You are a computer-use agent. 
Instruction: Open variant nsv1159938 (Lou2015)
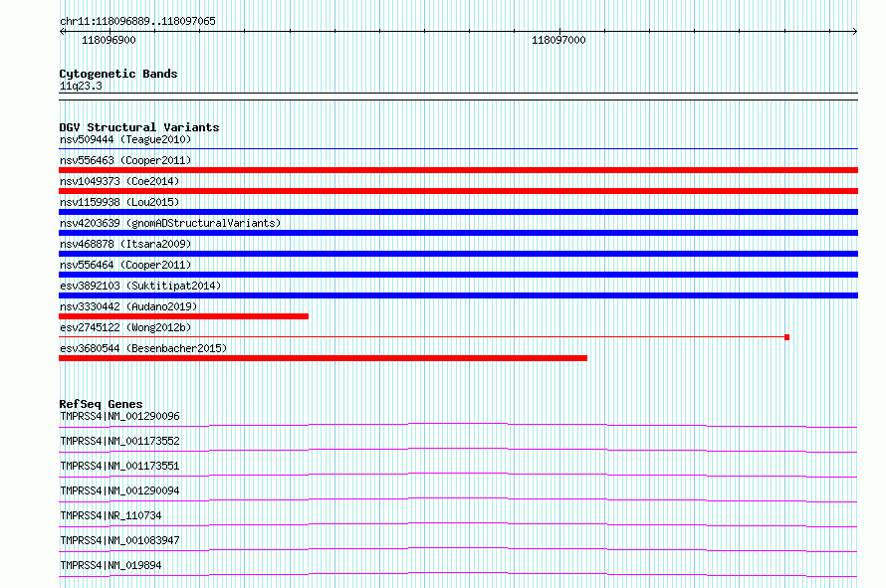[x=119, y=202]
